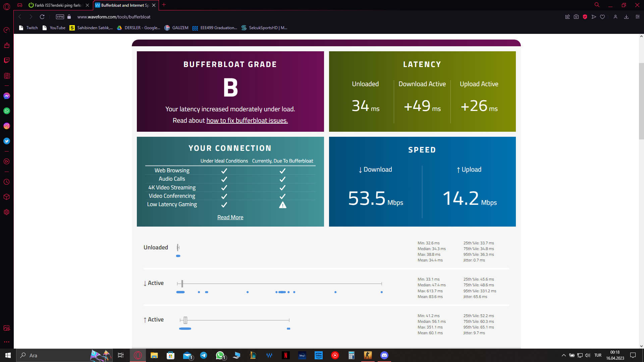This screenshot has height=362, width=644.
Task: Open Messenger in the sidebar
Action: coord(7,96)
